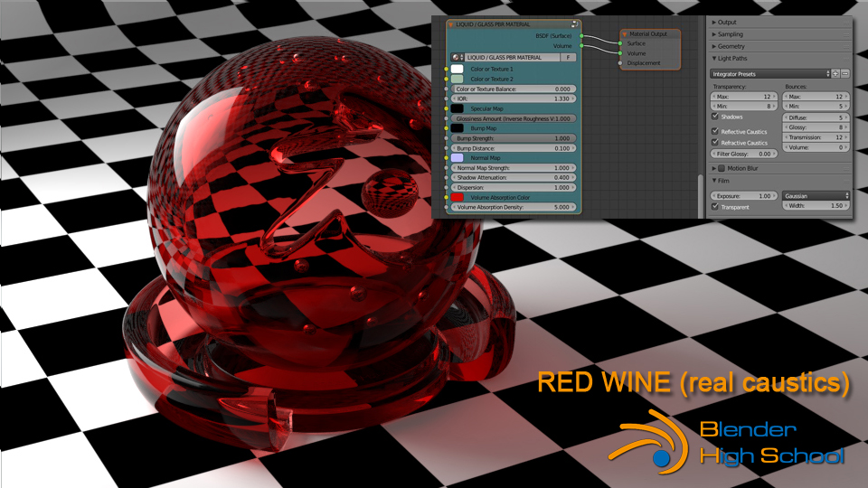Click the IOR value field
Image resolution: width=868 pixels, height=488 pixels.
point(514,99)
